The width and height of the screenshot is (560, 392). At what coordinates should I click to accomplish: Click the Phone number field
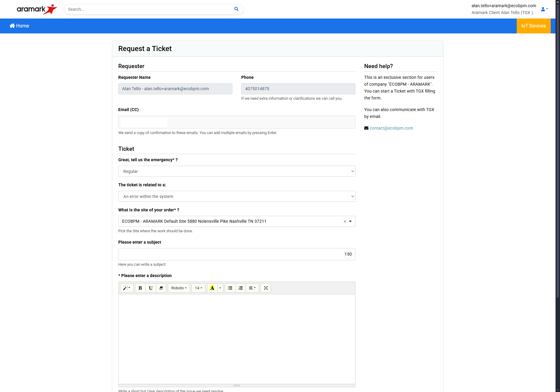click(x=298, y=89)
